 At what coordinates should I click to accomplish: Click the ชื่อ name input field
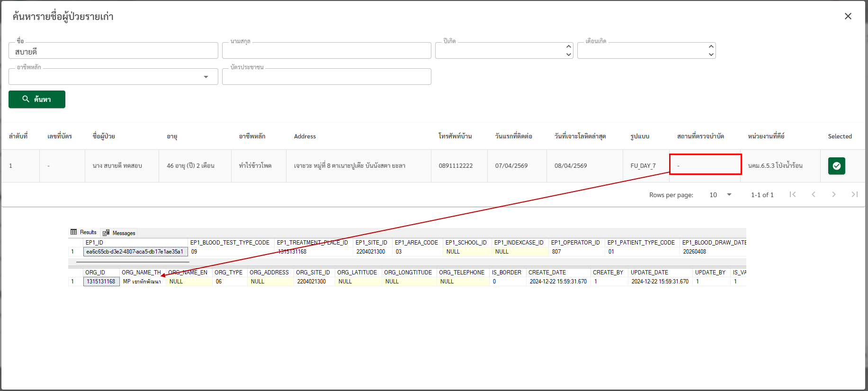click(113, 51)
